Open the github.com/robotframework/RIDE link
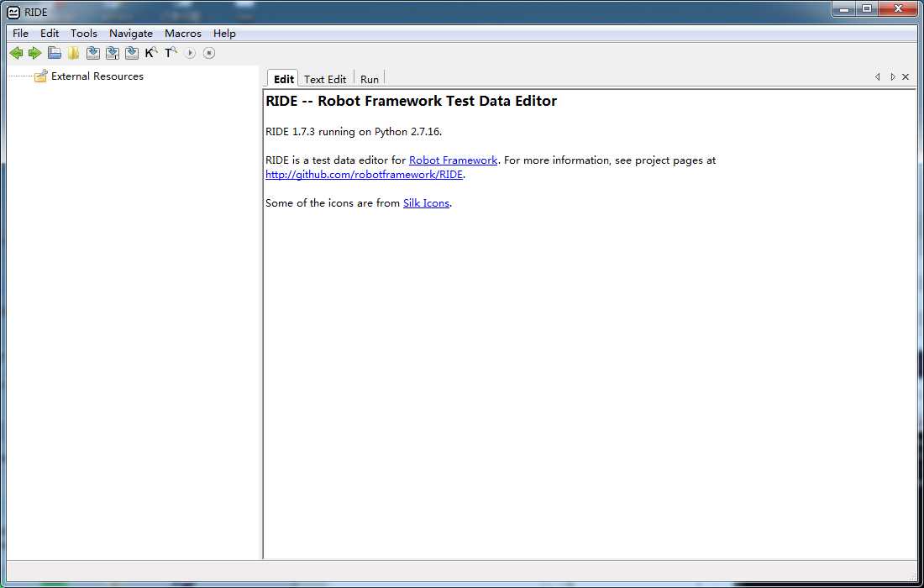The height and width of the screenshot is (588, 924). pos(365,175)
